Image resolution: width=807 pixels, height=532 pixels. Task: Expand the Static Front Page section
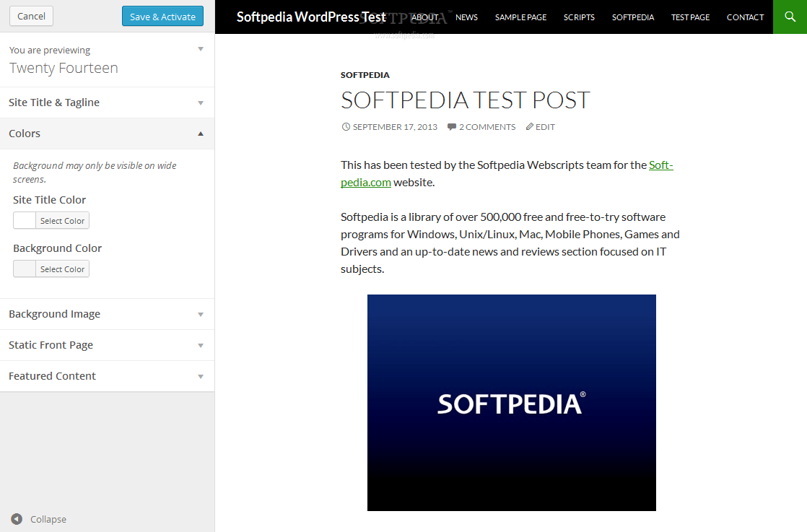pos(107,345)
